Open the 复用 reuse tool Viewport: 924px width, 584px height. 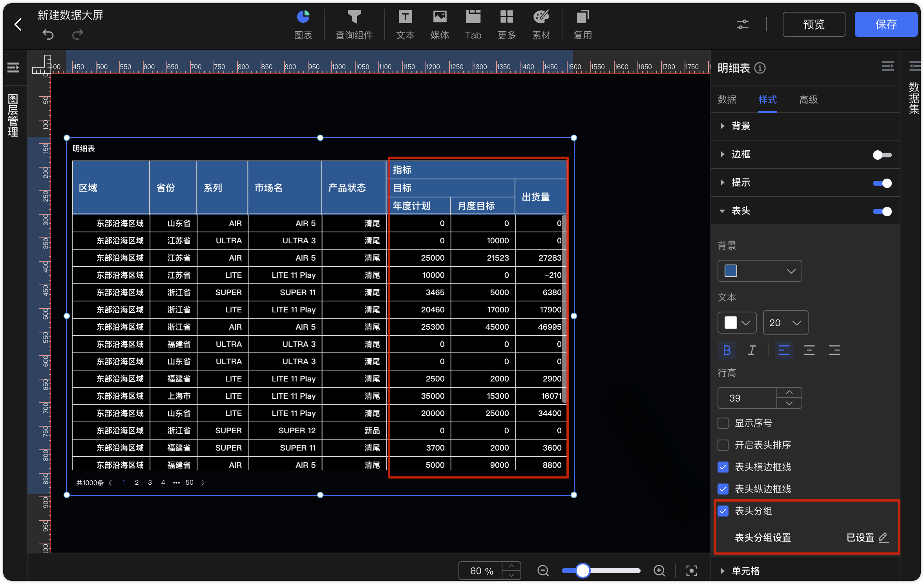(583, 25)
